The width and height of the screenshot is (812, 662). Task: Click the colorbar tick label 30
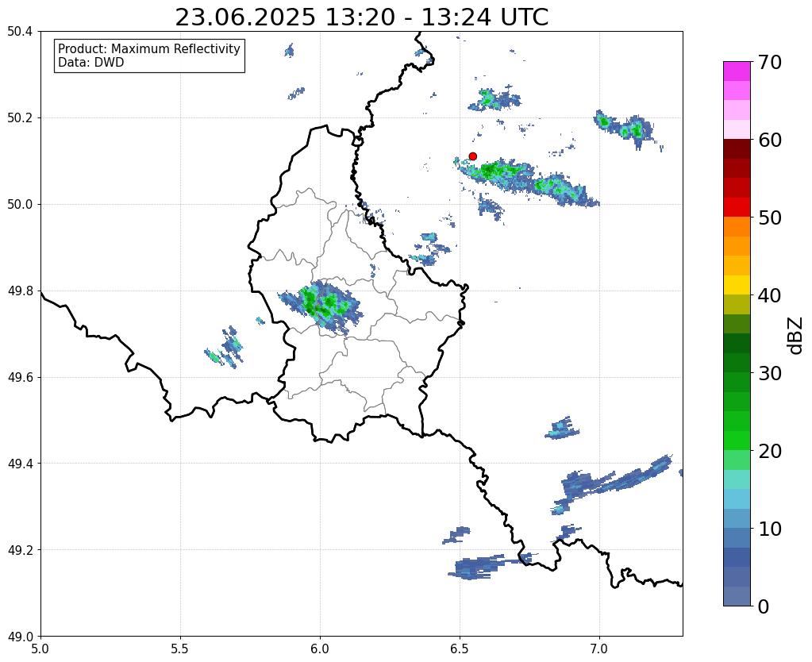click(770, 373)
